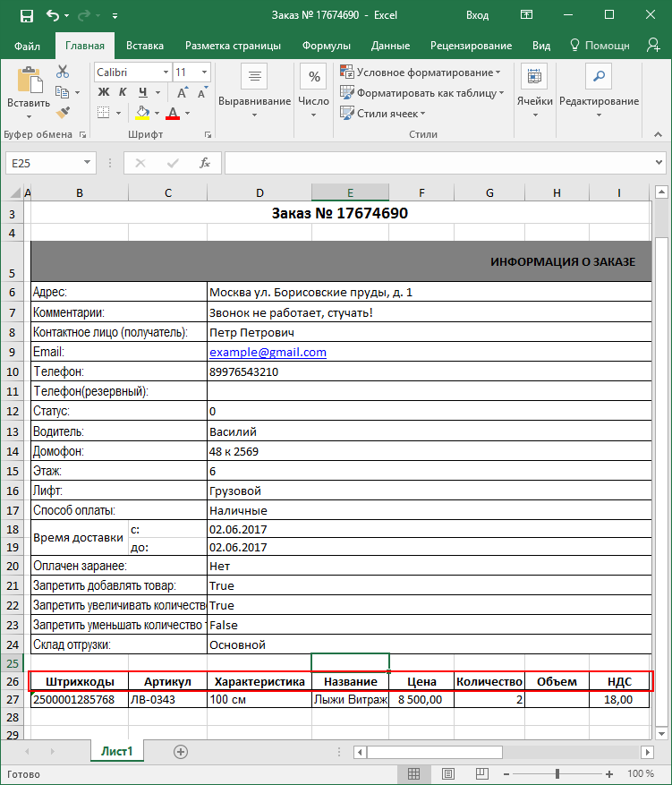Screen dimensions: 672x785
Task: Expand the formula bar chevron
Action: [659, 163]
